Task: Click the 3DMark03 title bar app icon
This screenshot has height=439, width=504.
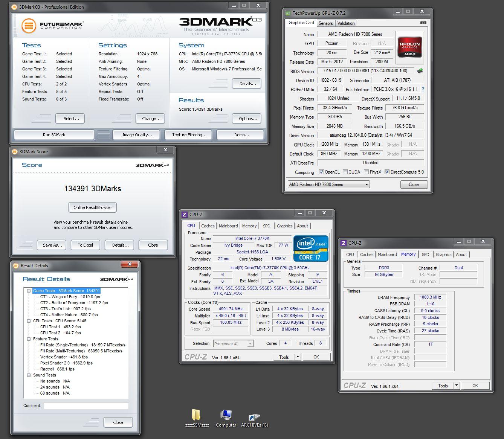Action: [x=15, y=7]
